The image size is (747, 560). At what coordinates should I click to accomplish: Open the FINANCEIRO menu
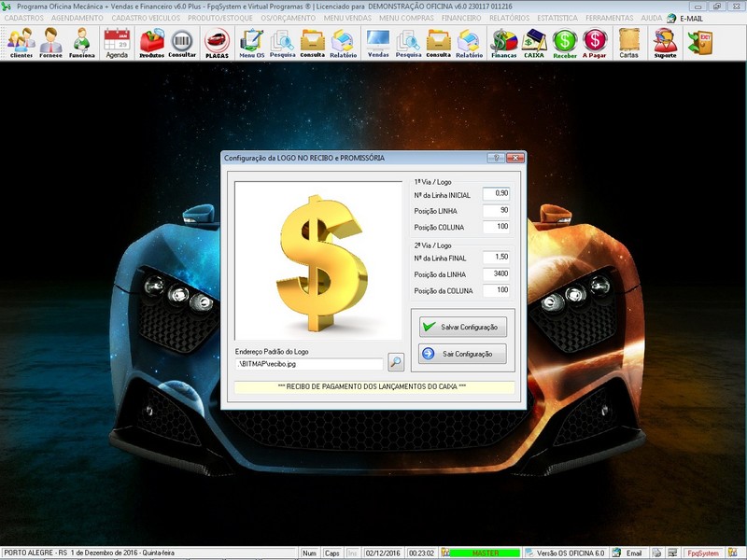(x=461, y=18)
